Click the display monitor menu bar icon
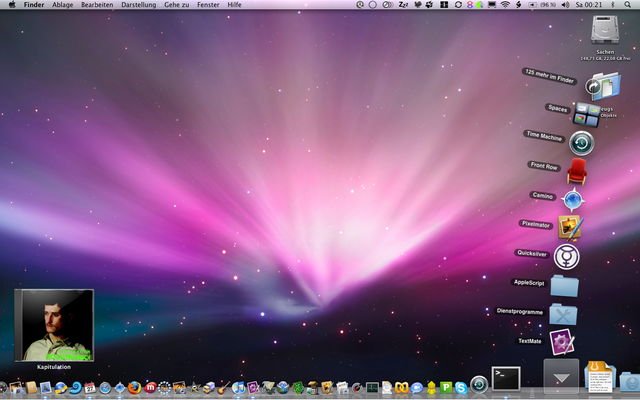The width and height of the screenshot is (640, 400). (492, 4)
